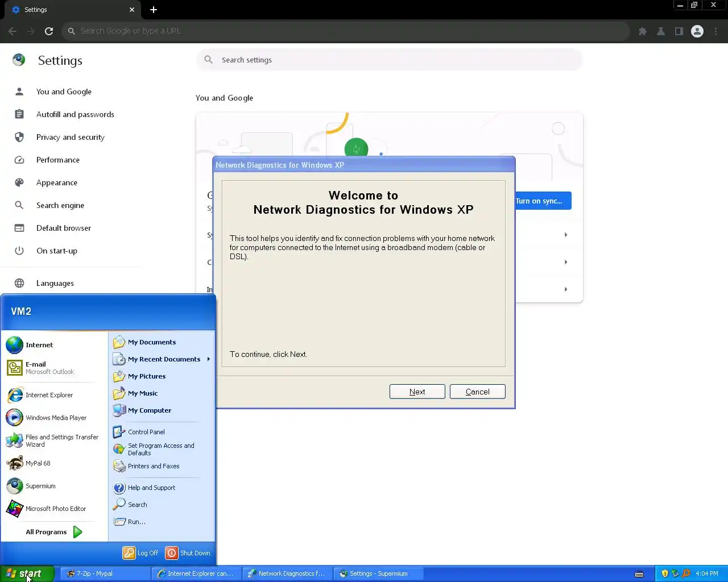728x582 pixels.
Task: Open Search engine settings section
Action: coord(60,205)
